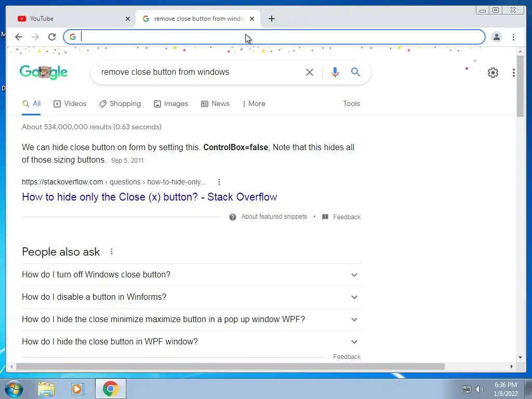Close the Google search results tab

pyautogui.click(x=252, y=19)
